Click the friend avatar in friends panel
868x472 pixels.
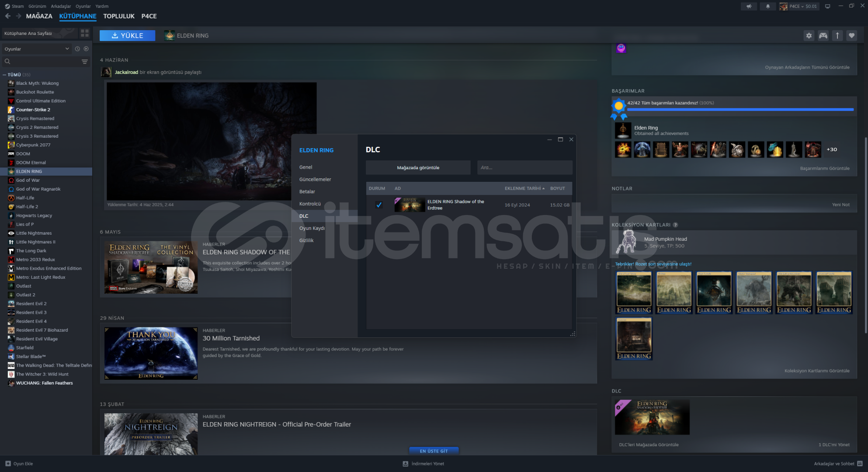[x=621, y=48]
